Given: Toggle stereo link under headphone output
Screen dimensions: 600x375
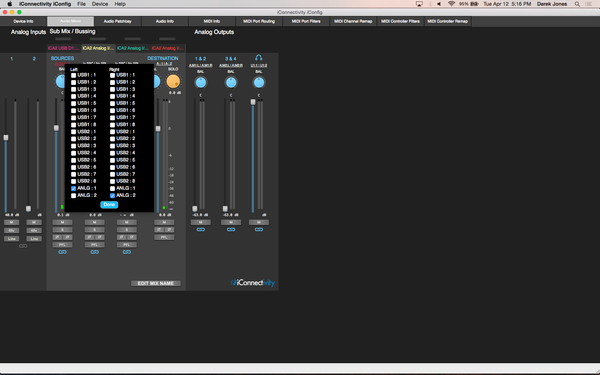Looking at the screenshot, I should (x=259, y=230).
